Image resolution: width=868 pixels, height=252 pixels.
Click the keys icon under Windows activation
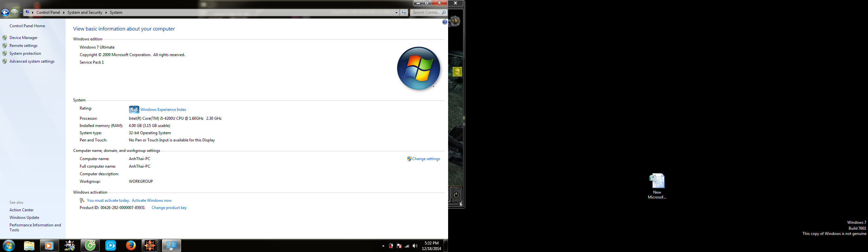tap(82, 200)
